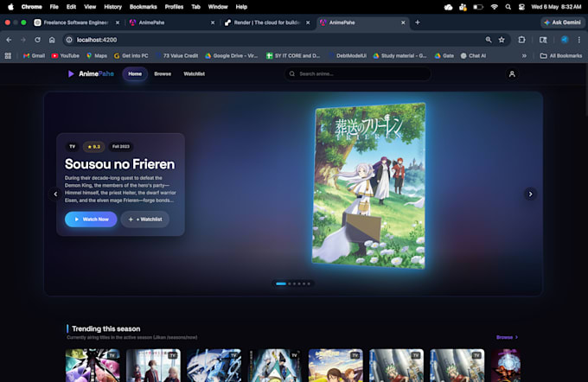Show hidden bookmarks with the double chevron

524,56
